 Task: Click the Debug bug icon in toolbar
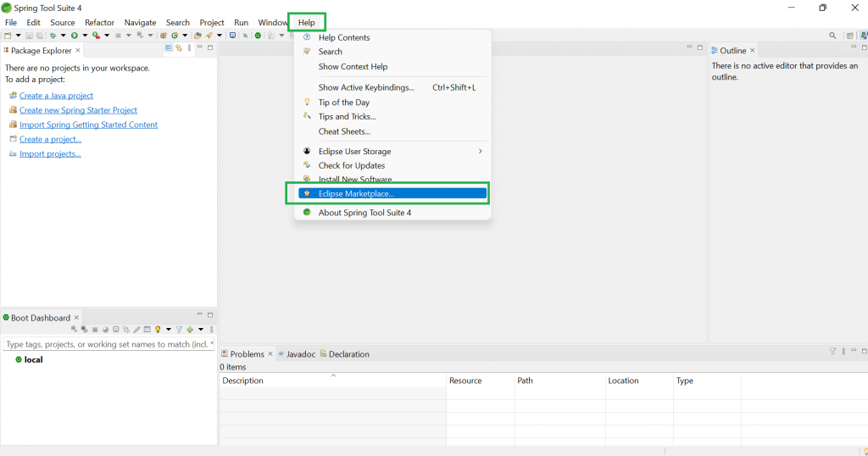click(53, 36)
